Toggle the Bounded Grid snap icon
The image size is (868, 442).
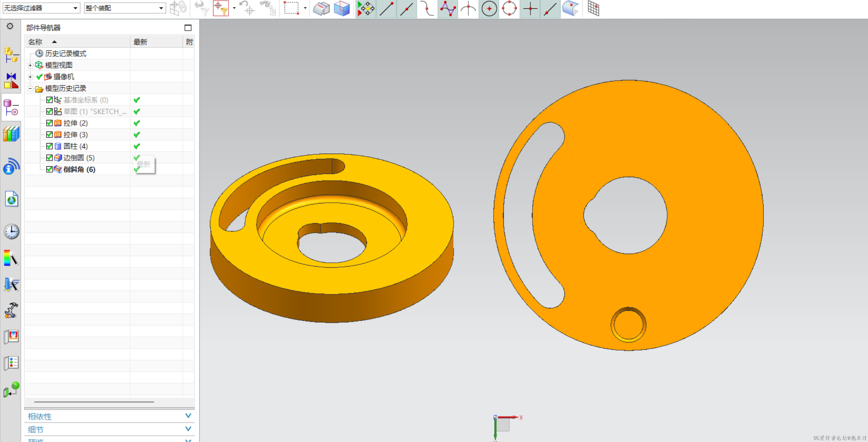pyautogui.click(x=593, y=8)
